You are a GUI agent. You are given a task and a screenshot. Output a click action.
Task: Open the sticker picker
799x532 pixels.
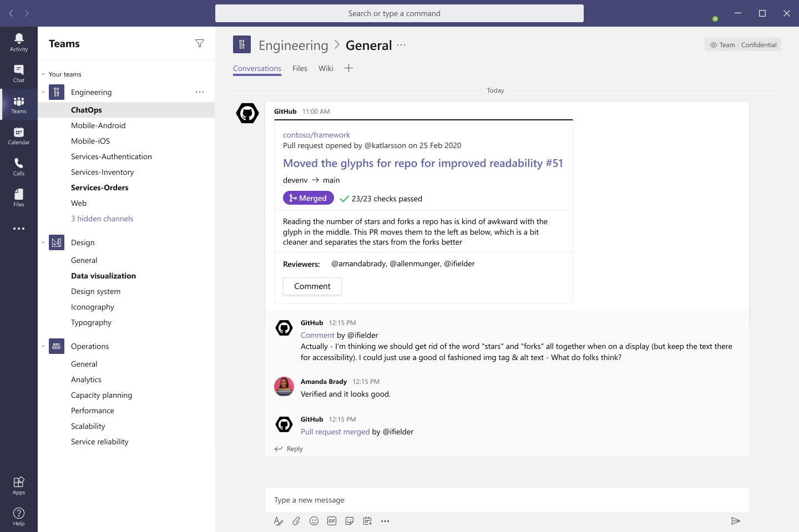[x=350, y=521]
